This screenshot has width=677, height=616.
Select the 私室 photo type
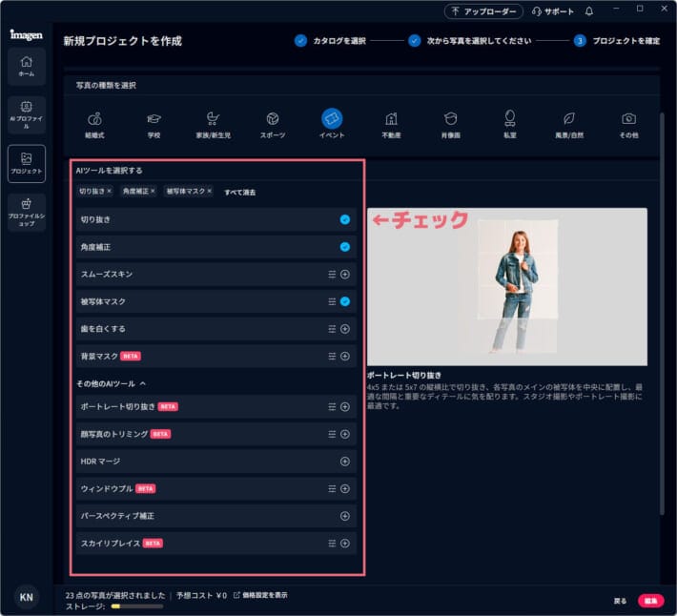coord(510,125)
